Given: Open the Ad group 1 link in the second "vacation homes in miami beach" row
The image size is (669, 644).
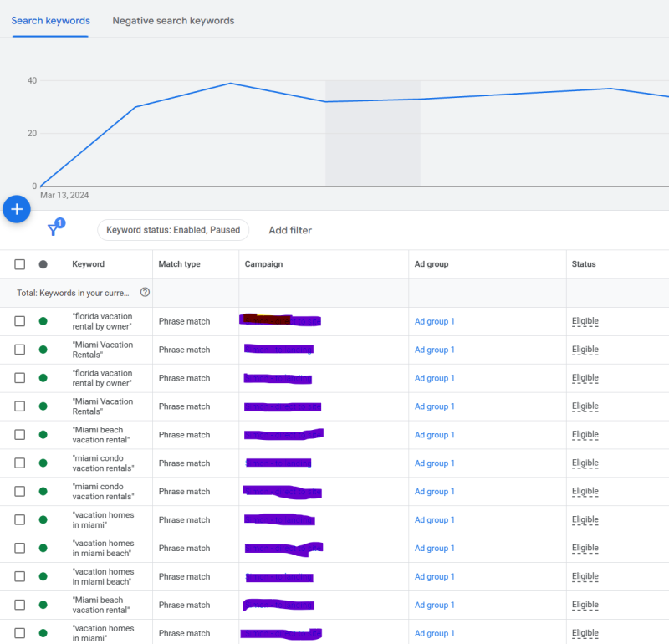Looking at the screenshot, I should point(434,576).
